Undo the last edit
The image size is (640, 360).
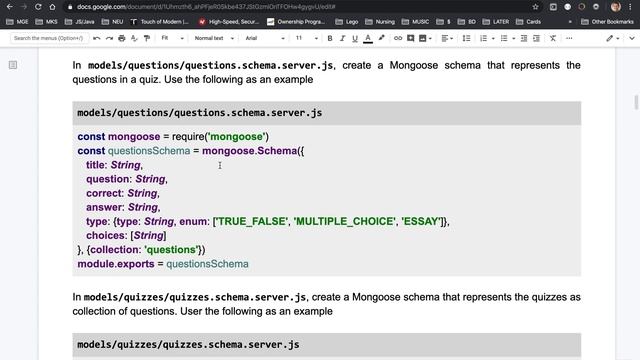coord(97,38)
